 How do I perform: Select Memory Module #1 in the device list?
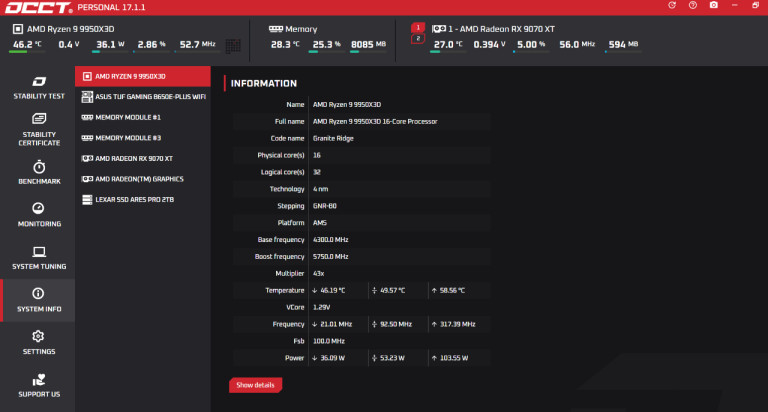[x=143, y=118]
